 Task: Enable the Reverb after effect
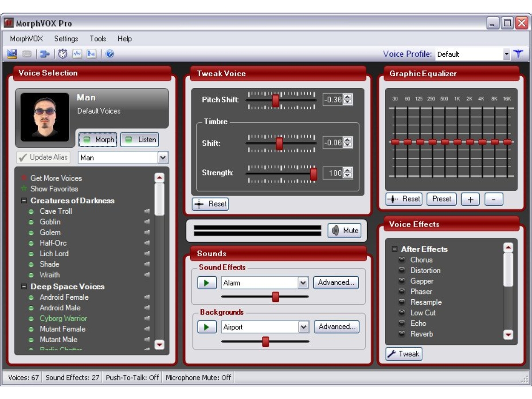(x=402, y=334)
